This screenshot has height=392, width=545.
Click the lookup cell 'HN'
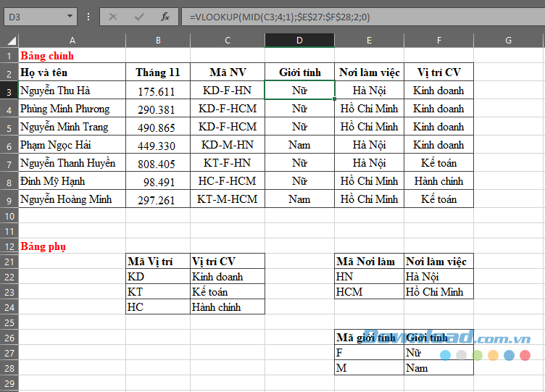coord(369,277)
